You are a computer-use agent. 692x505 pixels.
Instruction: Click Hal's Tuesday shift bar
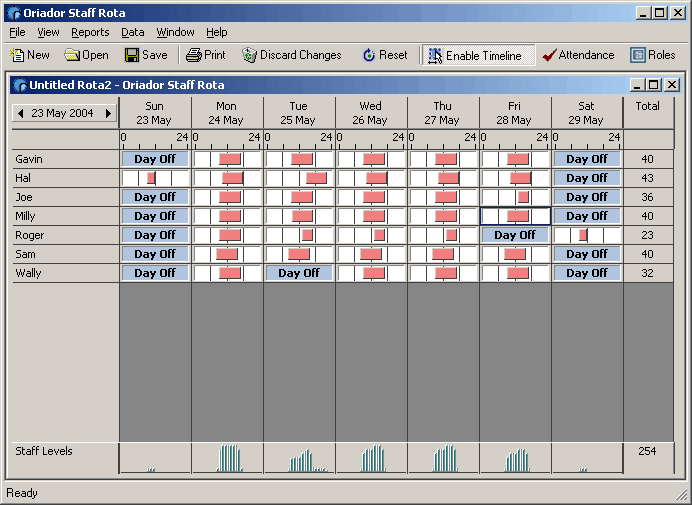pos(316,178)
